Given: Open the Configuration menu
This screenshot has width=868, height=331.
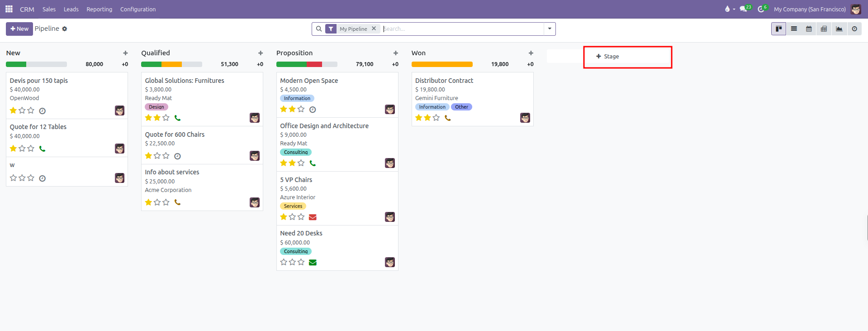Looking at the screenshot, I should (x=138, y=9).
